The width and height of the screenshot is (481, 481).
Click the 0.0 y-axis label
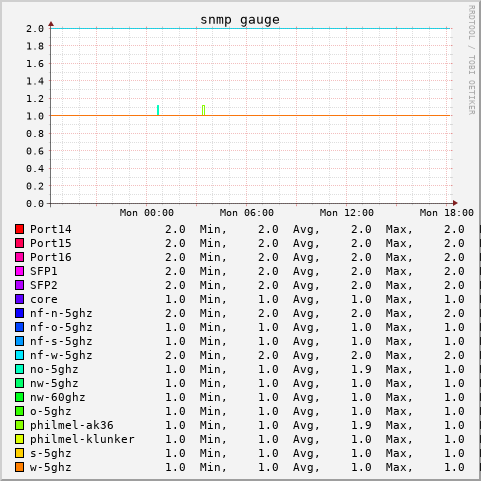(x=35, y=203)
